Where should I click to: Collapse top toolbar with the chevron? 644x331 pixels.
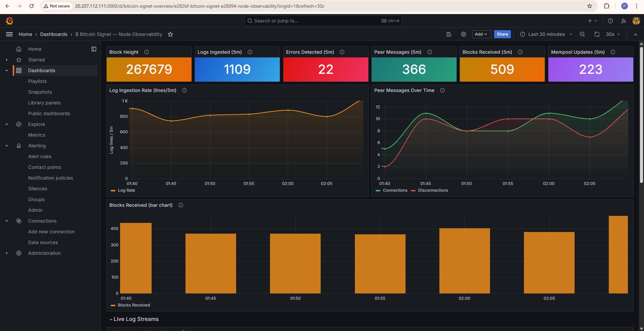(636, 34)
